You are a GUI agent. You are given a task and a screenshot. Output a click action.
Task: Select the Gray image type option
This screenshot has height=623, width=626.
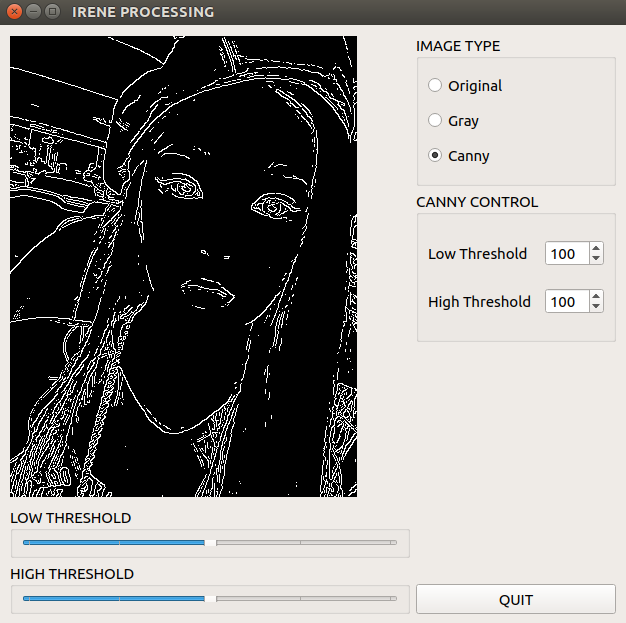click(435, 120)
